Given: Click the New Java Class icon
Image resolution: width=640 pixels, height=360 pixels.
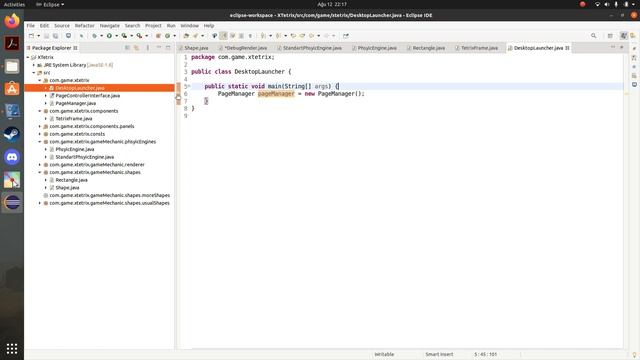Looking at the screenshot, I should click(x=167, y=36).
